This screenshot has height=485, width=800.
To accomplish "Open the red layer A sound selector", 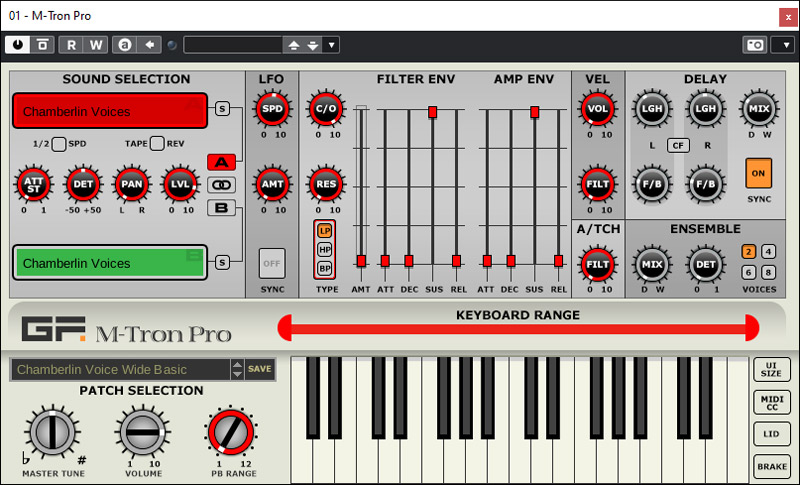I will [109, 111].
